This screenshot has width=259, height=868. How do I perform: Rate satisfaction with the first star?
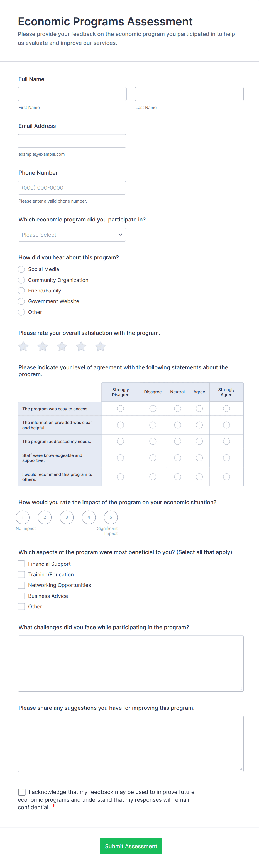pos(23,346)
